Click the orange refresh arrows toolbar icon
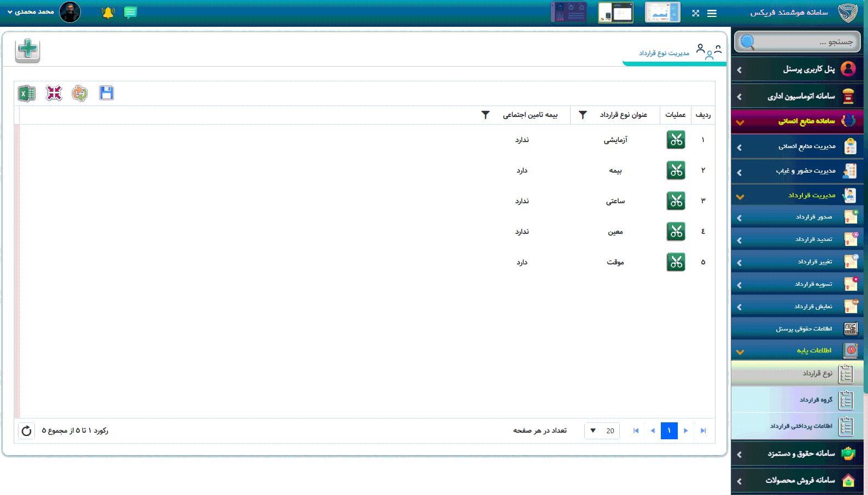868x495 pixels. [x=80, y=93]
